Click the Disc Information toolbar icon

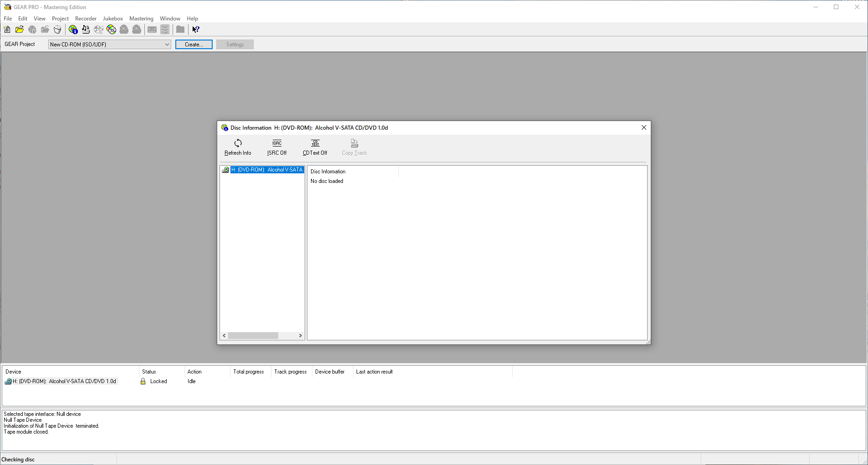(x=73, y=30)
